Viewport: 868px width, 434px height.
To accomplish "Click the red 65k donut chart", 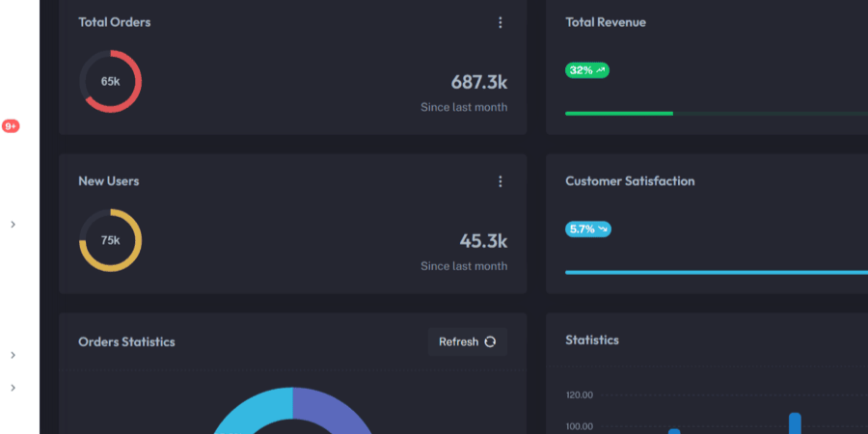I will click(111, 81).
